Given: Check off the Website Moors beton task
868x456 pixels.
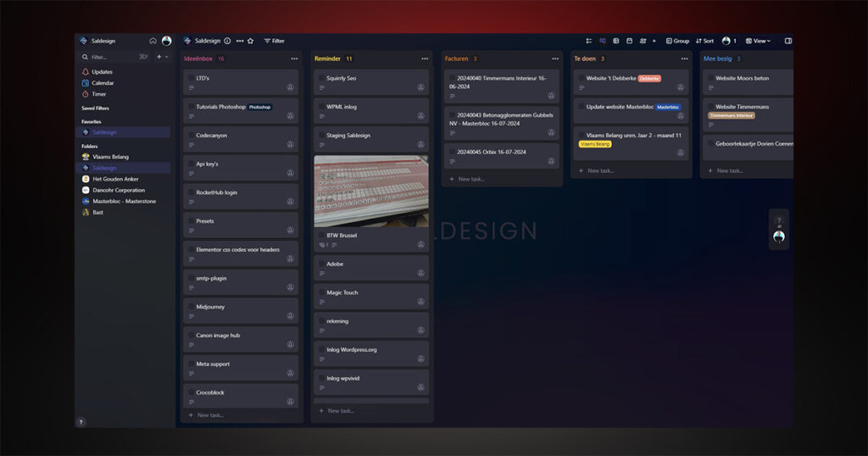Looking at the screenshot, I should (x=711, y=78).
